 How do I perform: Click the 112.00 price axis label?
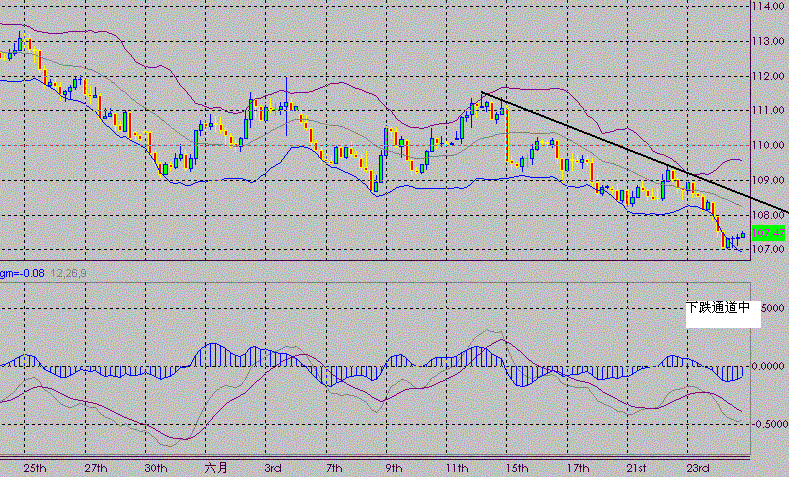pos(769,76)
